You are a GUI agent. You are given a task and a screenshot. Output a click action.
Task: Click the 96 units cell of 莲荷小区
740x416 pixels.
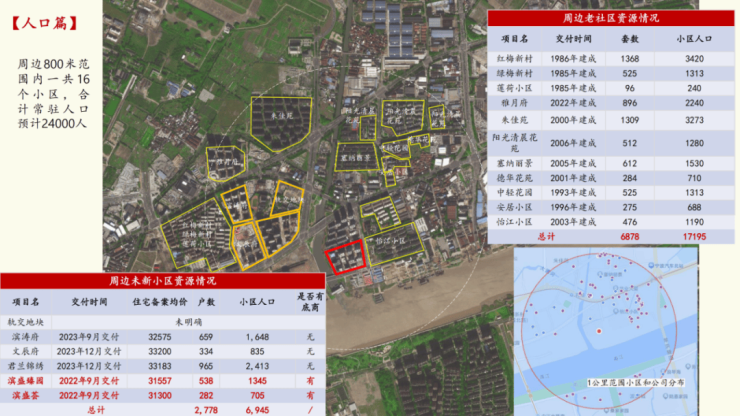pos(630,88)
